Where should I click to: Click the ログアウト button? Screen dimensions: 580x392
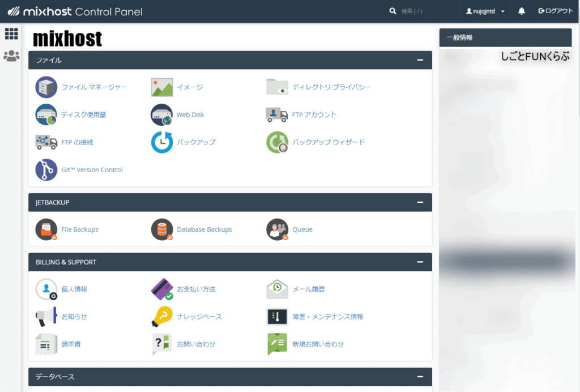coord(555,11)
